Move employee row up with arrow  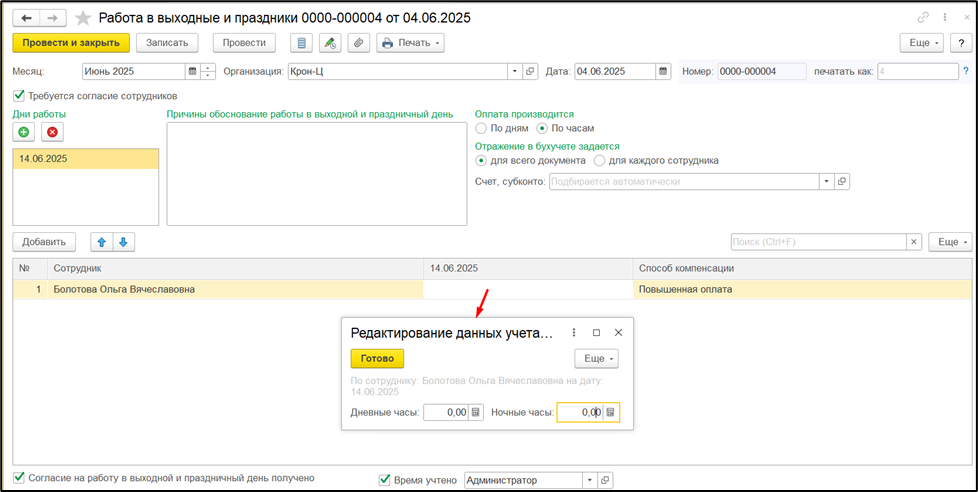coord(101,242)
